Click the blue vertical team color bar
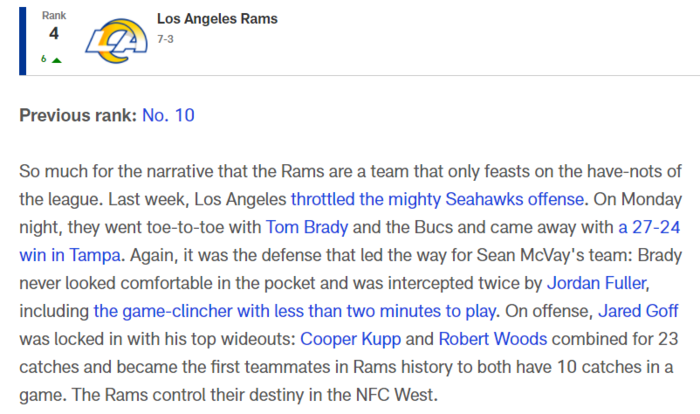 22,41
